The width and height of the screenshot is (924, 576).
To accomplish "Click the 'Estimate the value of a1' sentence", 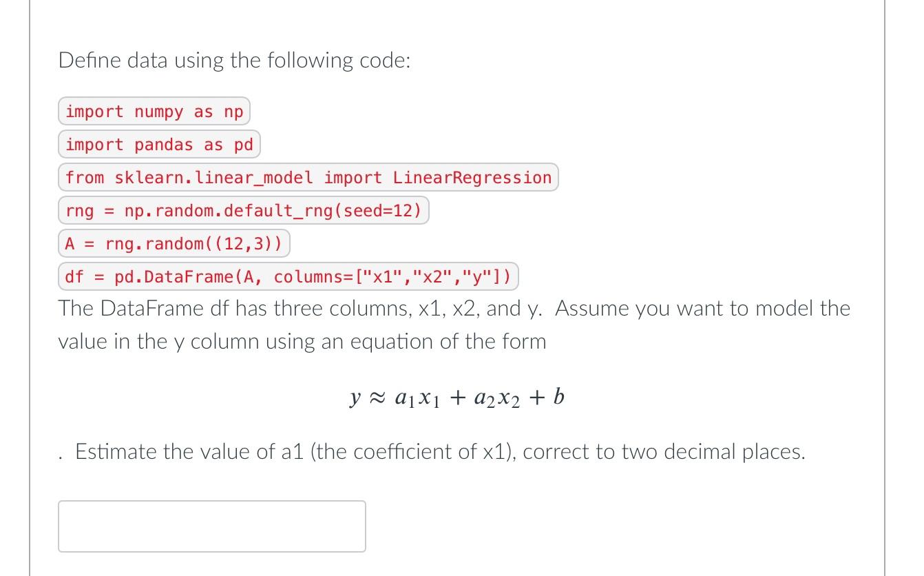I will (440, 452).
